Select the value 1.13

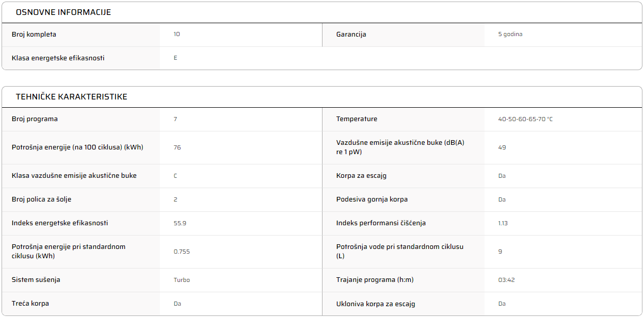coord(503,223)
